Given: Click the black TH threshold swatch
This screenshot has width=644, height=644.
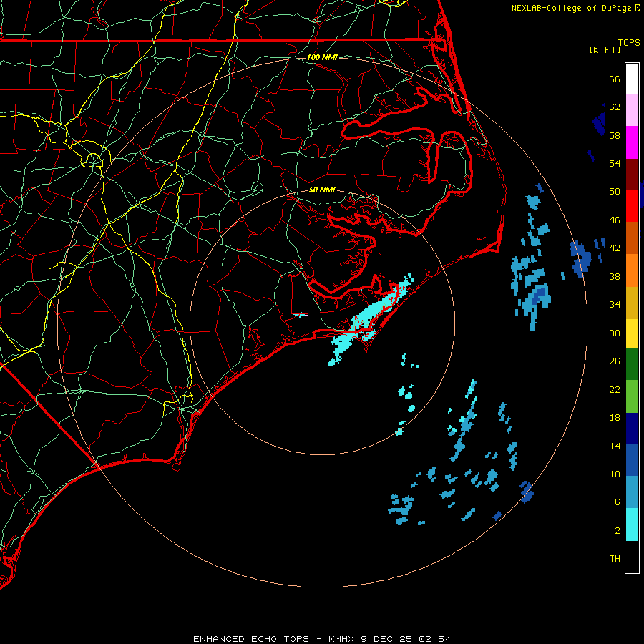Looking at the screenshot, I should 632,557.
